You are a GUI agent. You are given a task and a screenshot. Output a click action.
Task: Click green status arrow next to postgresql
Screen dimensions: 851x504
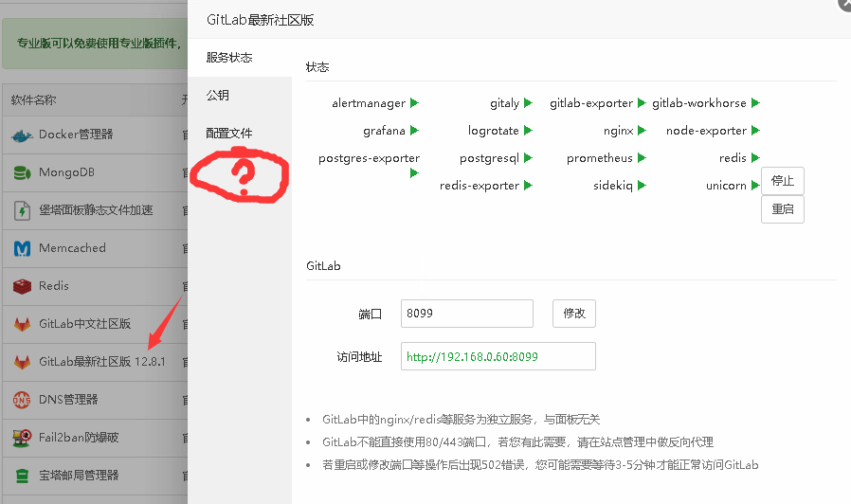528,158
